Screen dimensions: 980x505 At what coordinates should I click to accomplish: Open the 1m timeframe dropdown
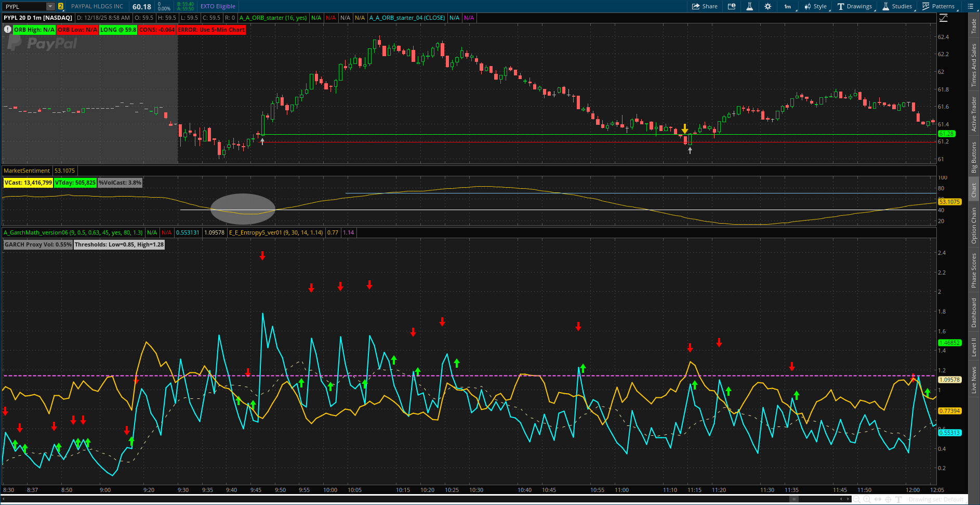[788, 6]
